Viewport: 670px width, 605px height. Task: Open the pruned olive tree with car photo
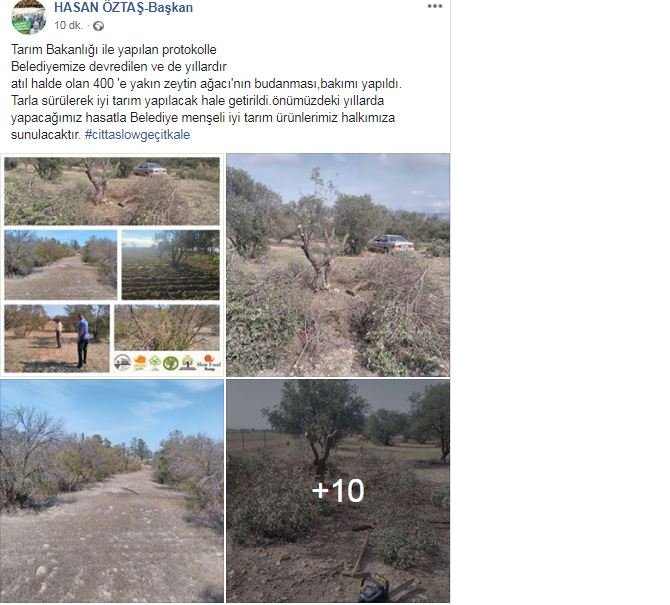click(x=338, y=265)
